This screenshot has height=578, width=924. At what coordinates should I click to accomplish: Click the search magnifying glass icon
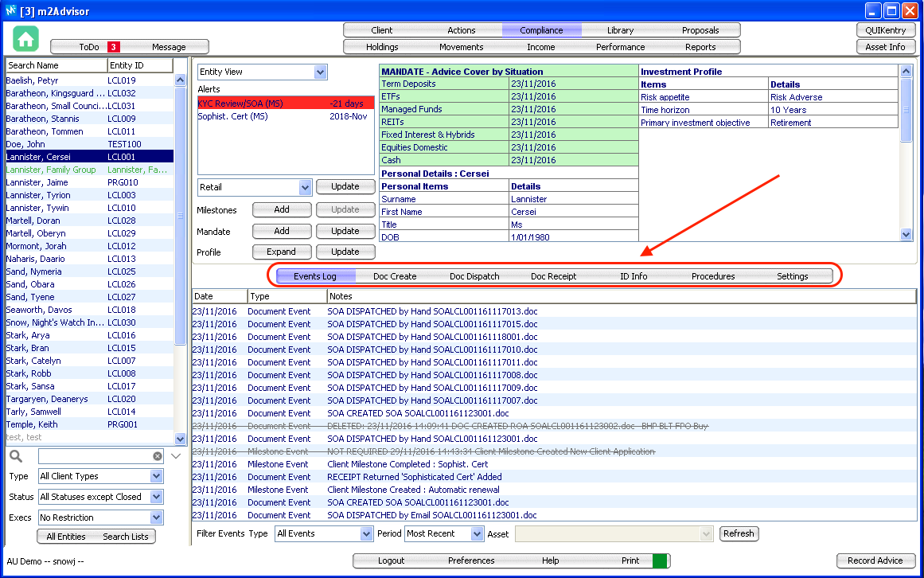point(17,456)
